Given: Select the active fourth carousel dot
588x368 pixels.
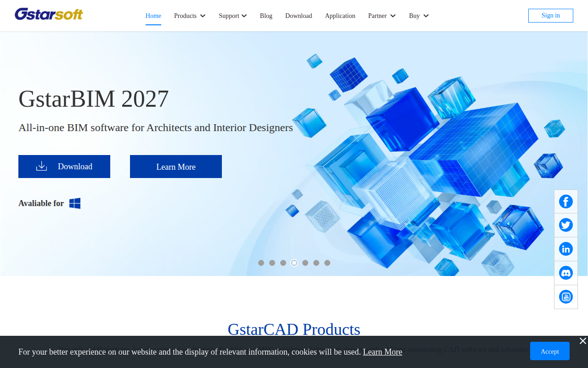Looking at the screenshot, I should pos(294,263).
